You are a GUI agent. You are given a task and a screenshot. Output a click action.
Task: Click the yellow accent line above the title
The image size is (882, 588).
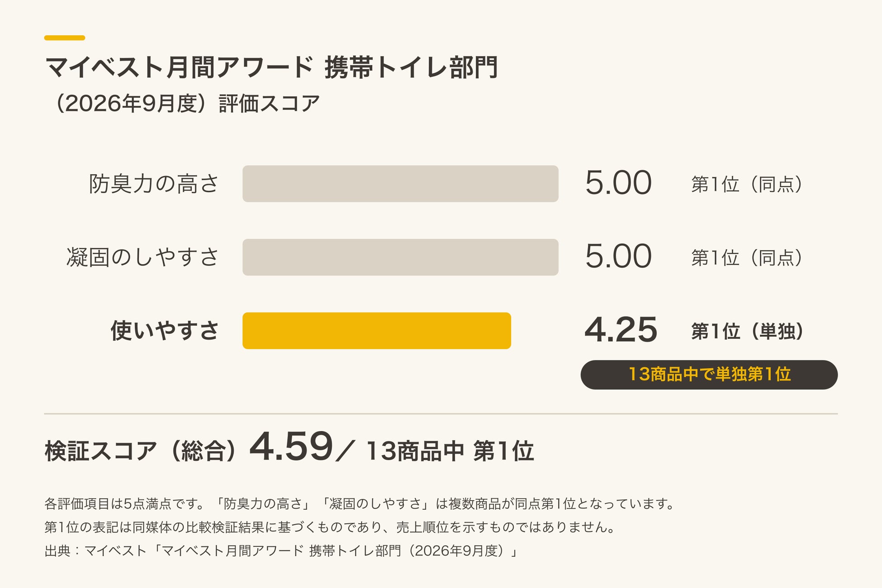coord(65,38)
